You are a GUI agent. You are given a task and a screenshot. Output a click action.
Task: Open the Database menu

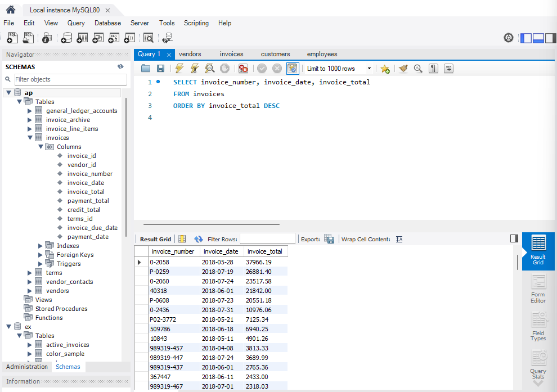tap(107, 23)
